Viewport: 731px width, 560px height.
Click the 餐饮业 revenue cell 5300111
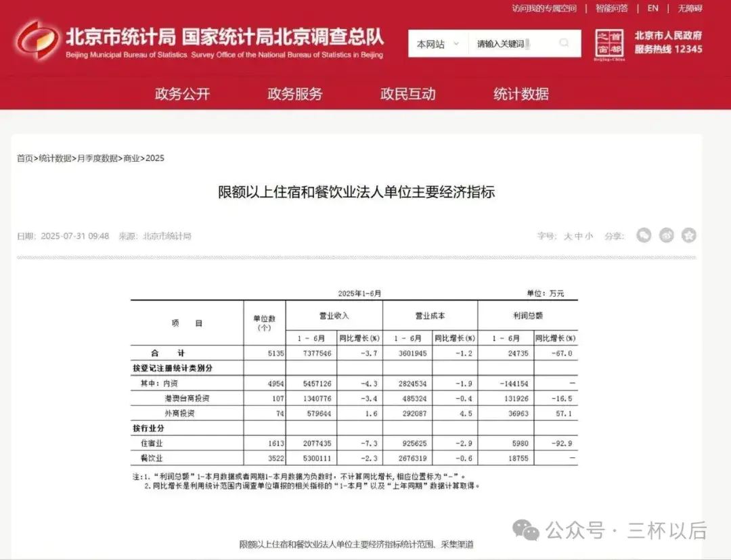(x=317, y=459)
